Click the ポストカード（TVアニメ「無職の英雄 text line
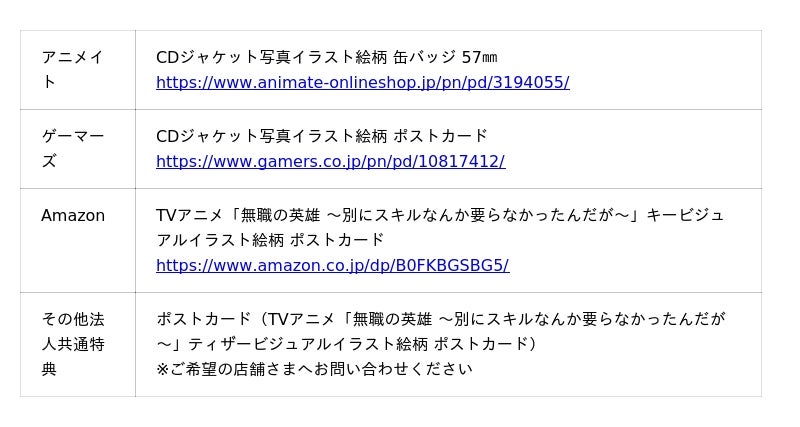 [441, 319]
